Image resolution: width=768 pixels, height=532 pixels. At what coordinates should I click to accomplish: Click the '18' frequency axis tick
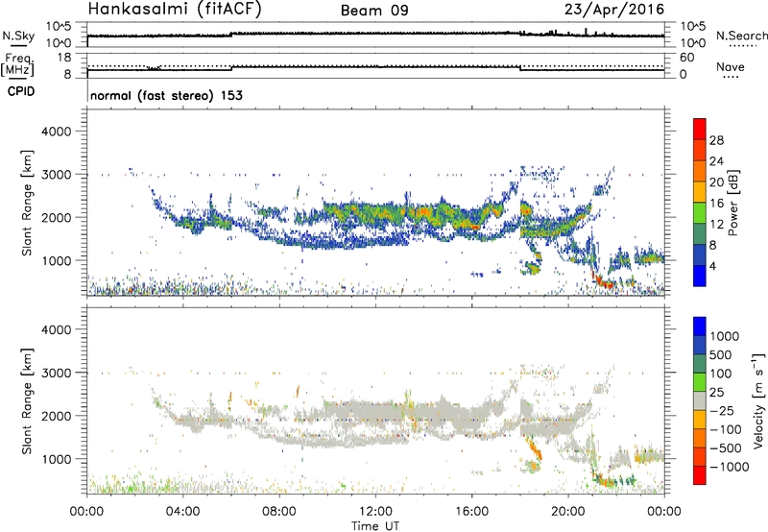tap(64, 58)
